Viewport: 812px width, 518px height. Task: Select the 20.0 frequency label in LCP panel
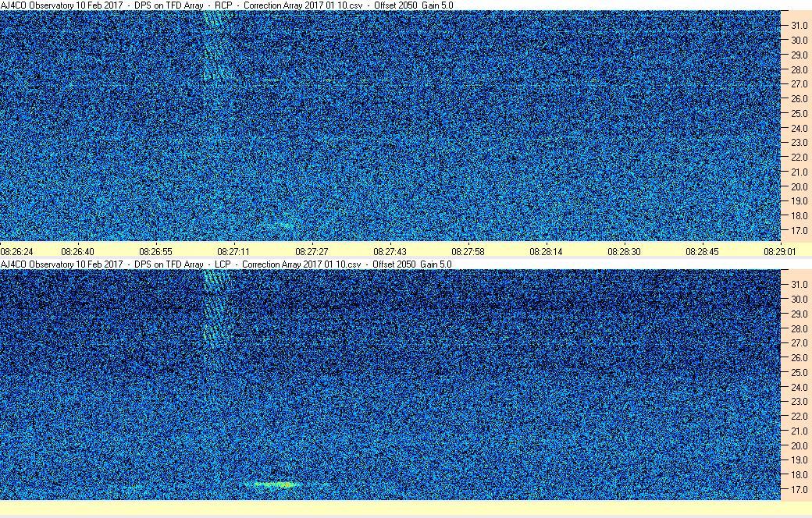pos(799,445)
